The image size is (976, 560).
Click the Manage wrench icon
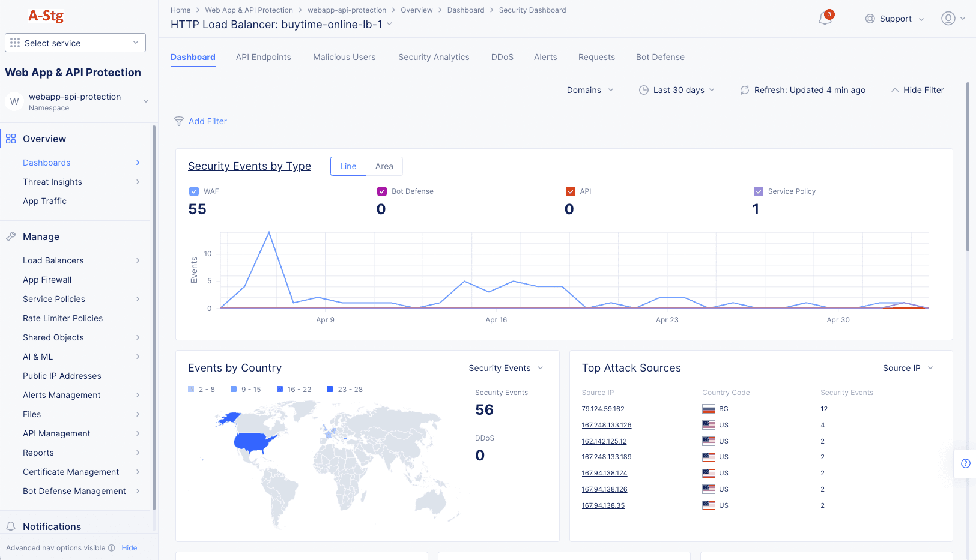coord(11,237)
